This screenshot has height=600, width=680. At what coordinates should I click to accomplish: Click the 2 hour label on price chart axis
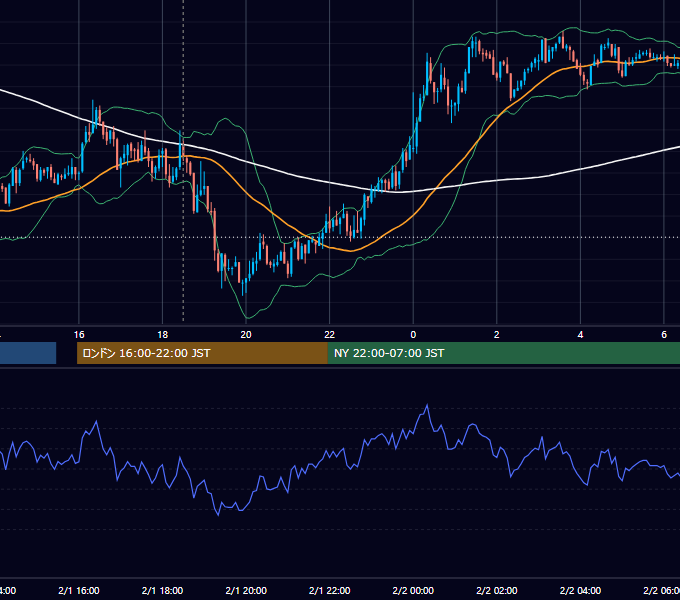pos(497,335)
